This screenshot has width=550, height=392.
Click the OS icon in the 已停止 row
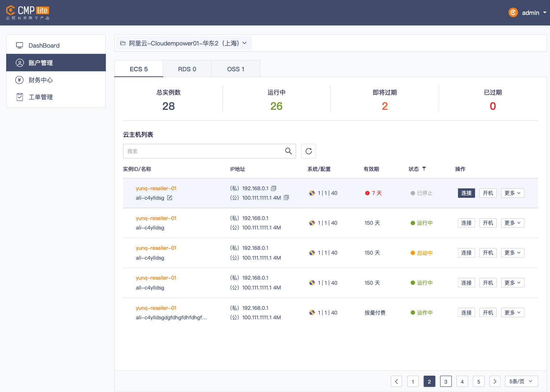coord(312,193)
